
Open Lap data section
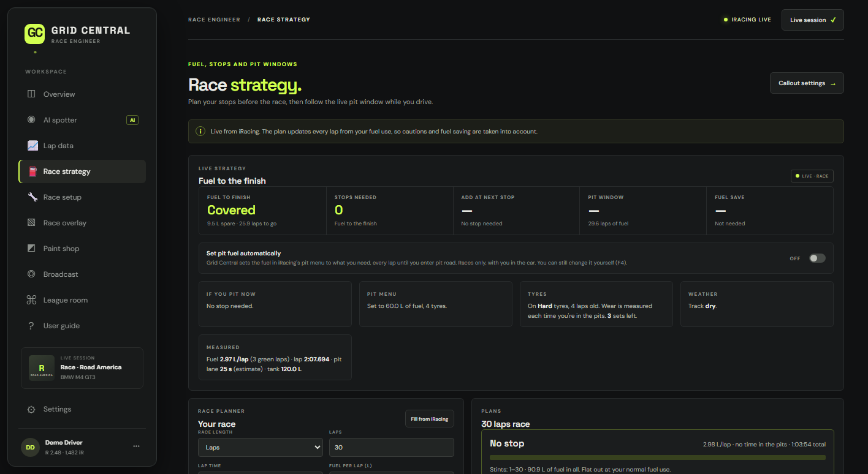[82, 146]
